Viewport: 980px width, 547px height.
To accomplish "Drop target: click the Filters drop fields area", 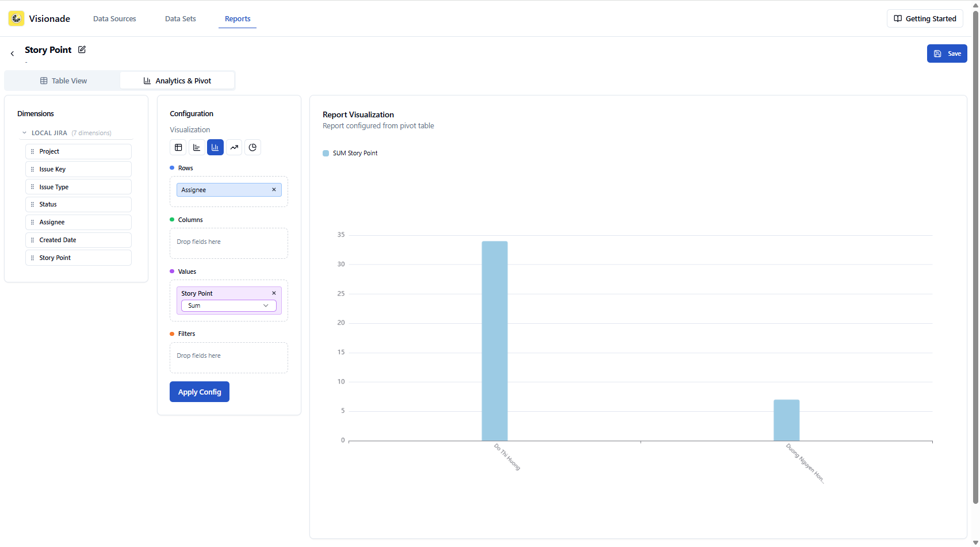I will pos(228,357).
